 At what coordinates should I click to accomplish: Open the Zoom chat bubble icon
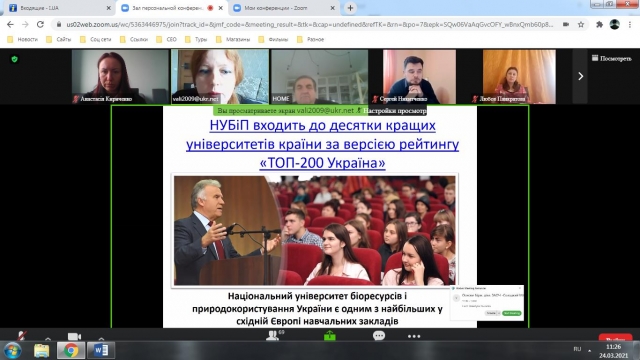coord(379,336)
